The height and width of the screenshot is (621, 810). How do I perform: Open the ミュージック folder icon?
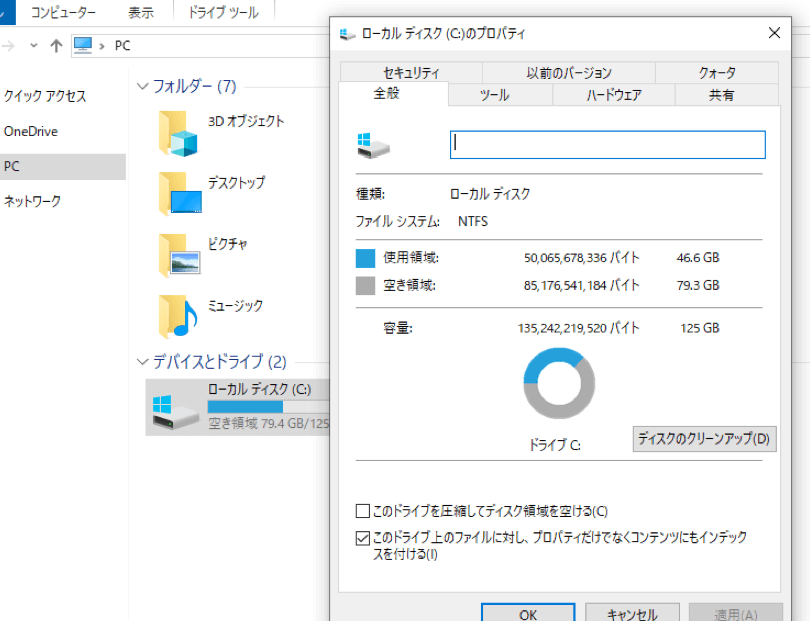179,317
